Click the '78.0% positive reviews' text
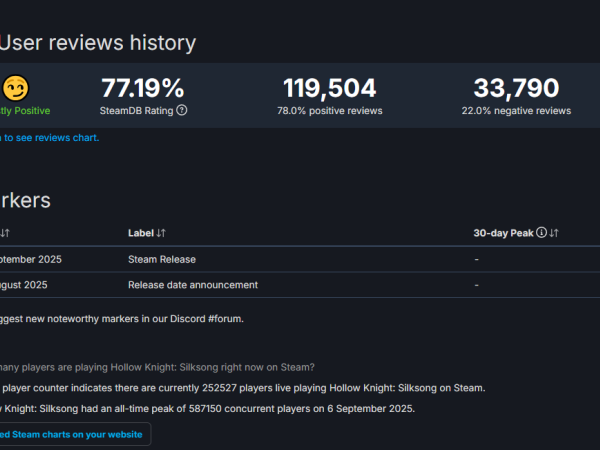This screenshot has height=450, width=600. (x=329, y=111)
